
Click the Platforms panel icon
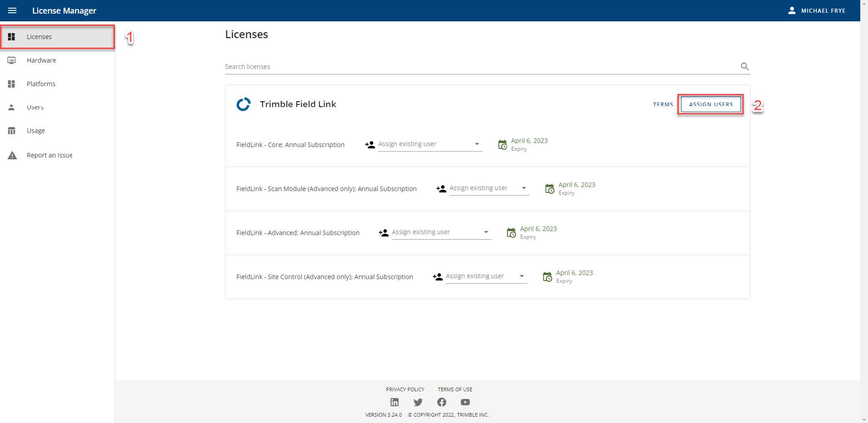click(12, 84)
